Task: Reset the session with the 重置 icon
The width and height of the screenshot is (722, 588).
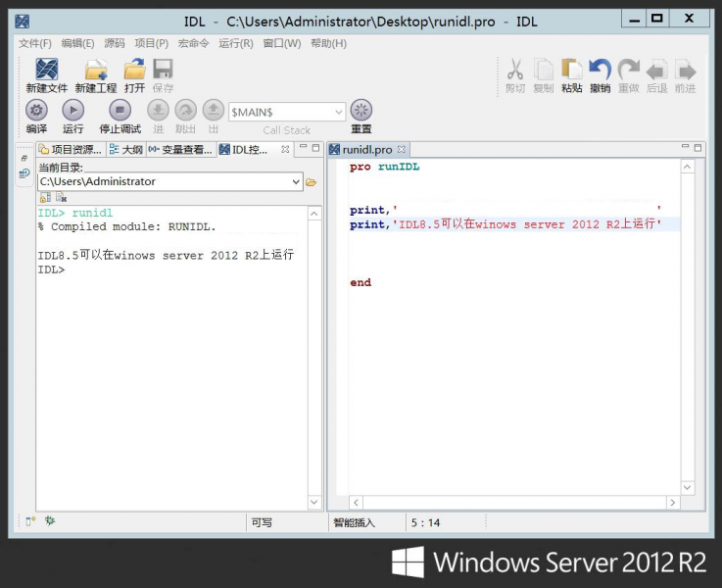Action: click(361, 111)
